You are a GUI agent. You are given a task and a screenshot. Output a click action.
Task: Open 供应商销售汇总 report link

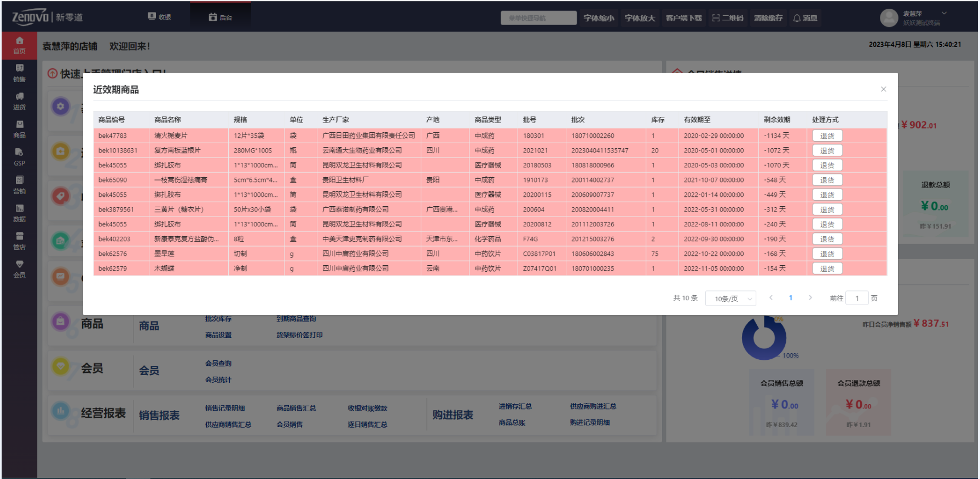click(x=228, y=425)
